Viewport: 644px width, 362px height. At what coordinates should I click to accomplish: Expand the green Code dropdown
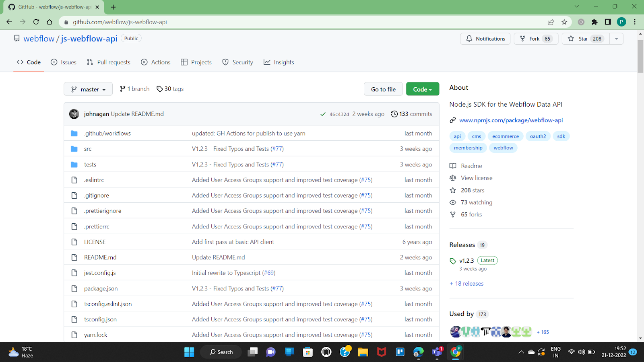coord(422,89)
